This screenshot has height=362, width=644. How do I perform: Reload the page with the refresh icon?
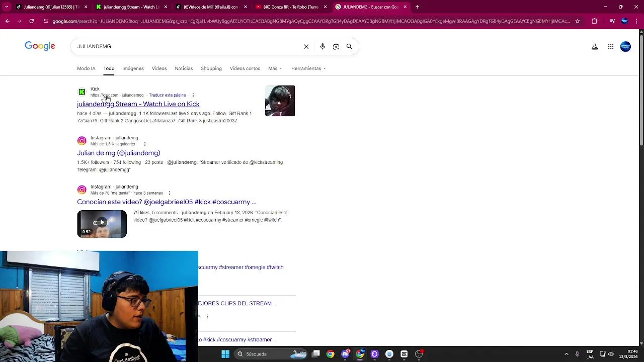point(31,21)
